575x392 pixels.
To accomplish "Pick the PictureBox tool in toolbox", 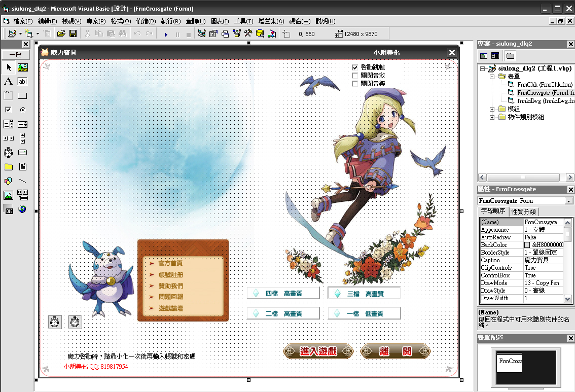I will tap(23, 67).
